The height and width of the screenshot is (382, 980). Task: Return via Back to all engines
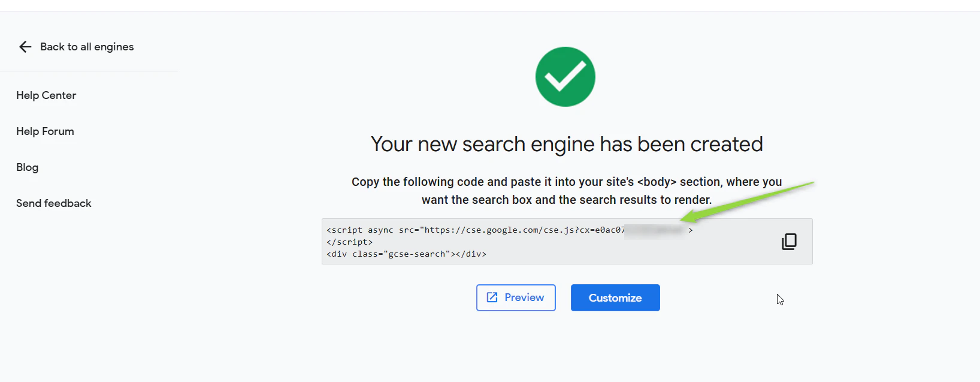87,46
